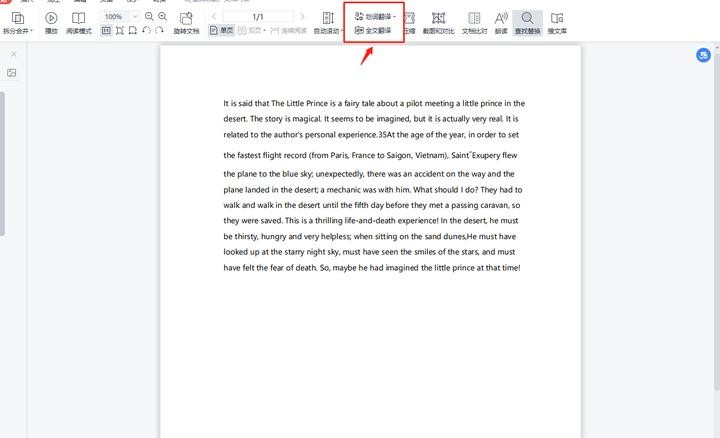Open 截图和对比 screenshot and compare tool
This screenshot has height=438, width=720.
coord(437,22)
